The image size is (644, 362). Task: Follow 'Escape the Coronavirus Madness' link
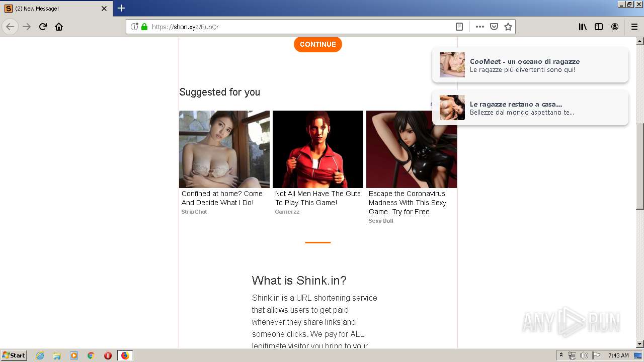[408, 203]
